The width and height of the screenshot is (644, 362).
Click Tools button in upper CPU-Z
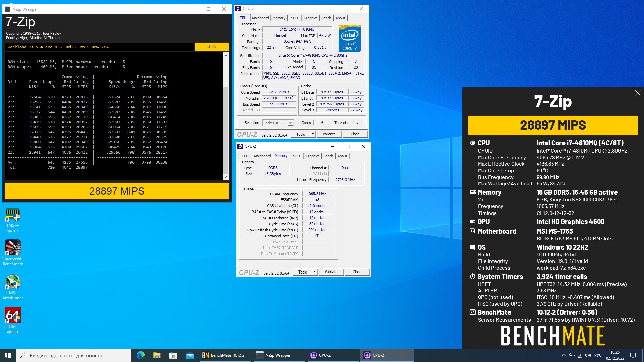click(x=301, y=134)
